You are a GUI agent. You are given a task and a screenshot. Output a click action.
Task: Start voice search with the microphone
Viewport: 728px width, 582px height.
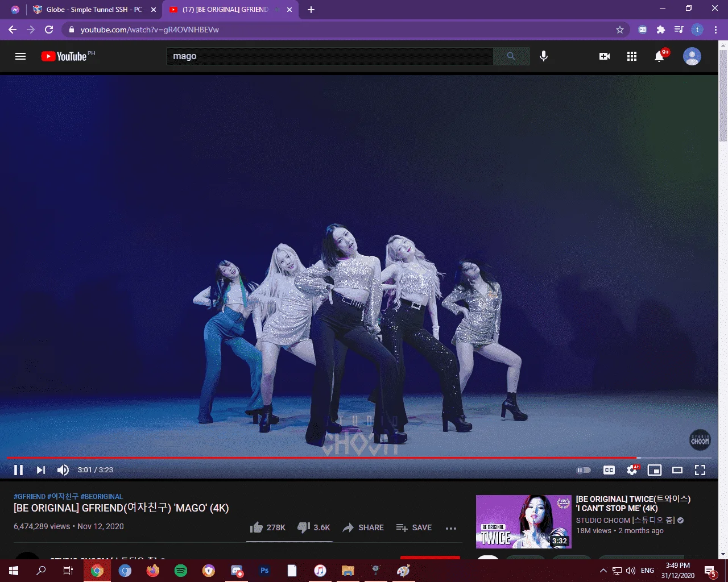coord(544,56)
